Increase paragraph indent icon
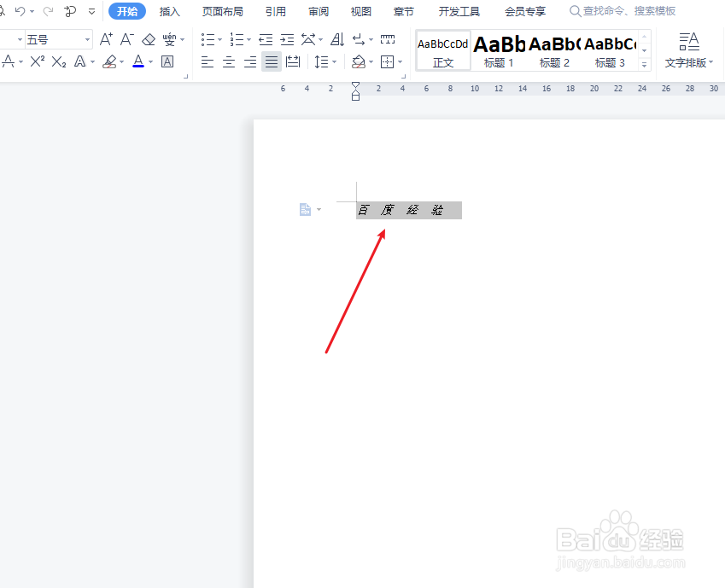Viewport: 725px width, 588px height. (x=287, y=40)
